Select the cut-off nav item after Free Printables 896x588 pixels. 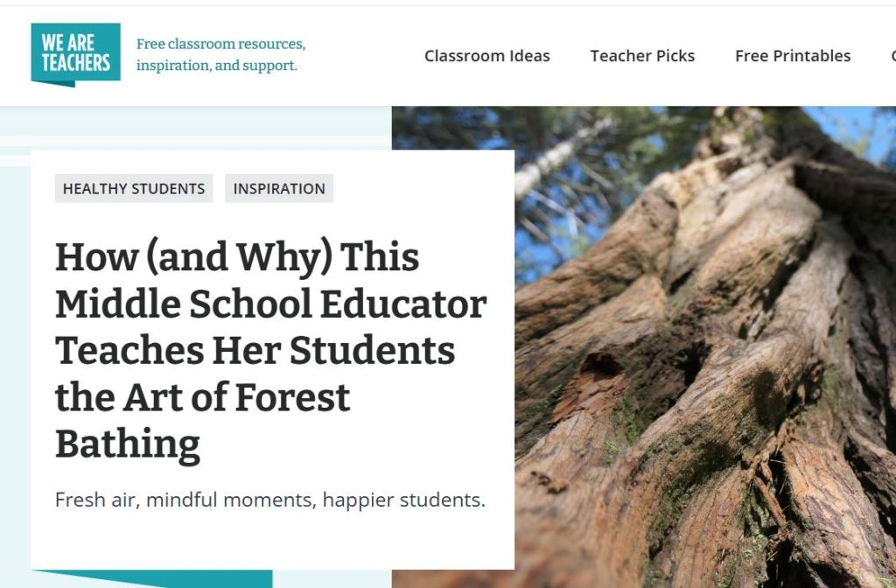pos(892,56)
